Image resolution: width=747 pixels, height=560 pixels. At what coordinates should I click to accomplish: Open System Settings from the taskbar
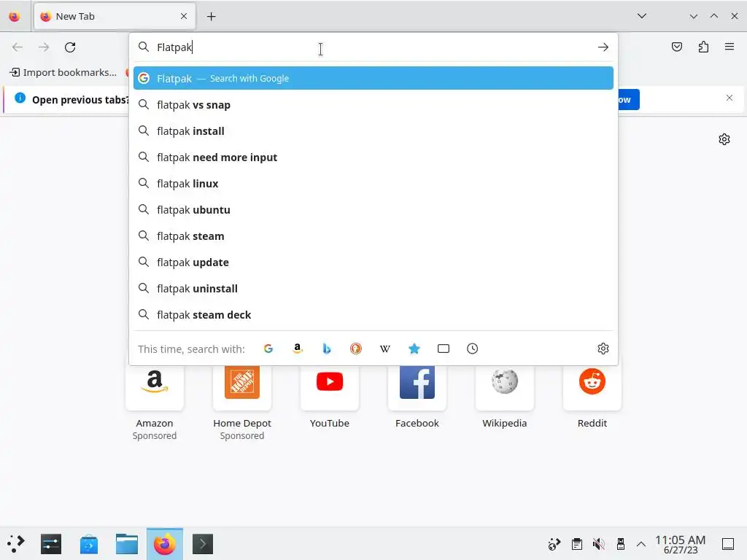(51, 544)
